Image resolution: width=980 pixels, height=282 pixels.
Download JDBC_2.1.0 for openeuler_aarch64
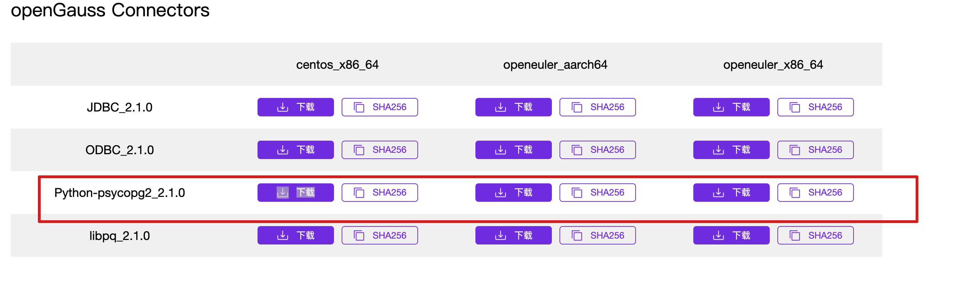[513, 107]
